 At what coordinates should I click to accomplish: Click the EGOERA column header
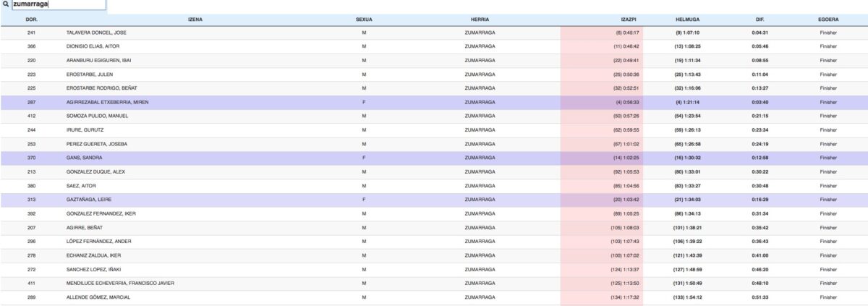828,19
